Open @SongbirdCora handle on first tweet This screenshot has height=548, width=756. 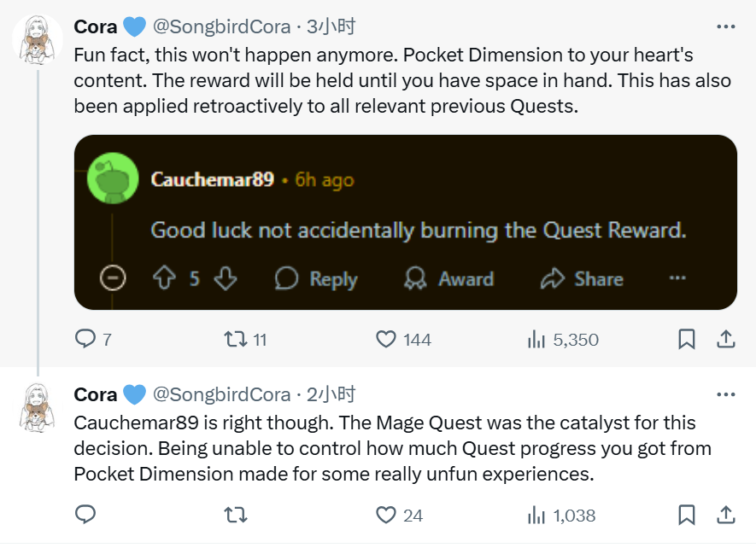tap(220, 27)
